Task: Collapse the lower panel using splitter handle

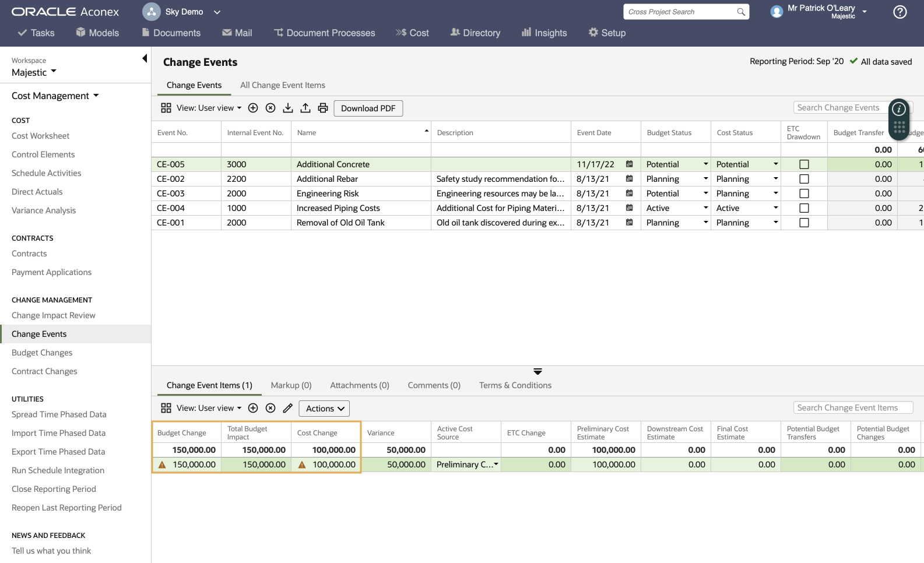Action: (x=537, y=371)
